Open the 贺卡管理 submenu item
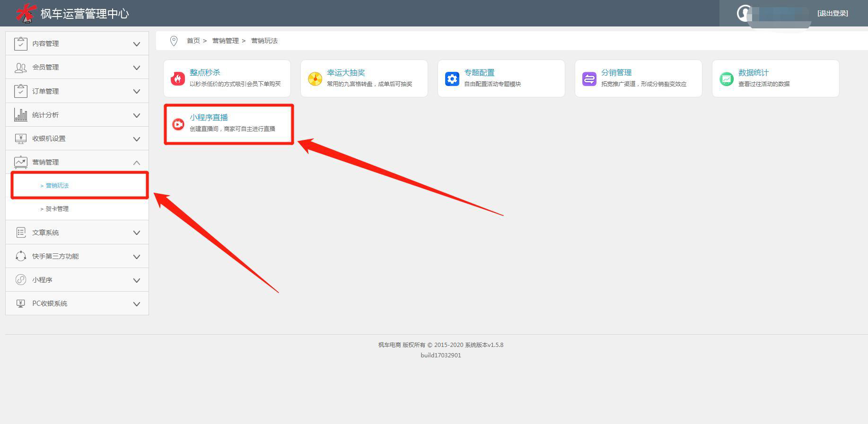The height and width of the screenshot is (424, 868). (x=57, y=208)
